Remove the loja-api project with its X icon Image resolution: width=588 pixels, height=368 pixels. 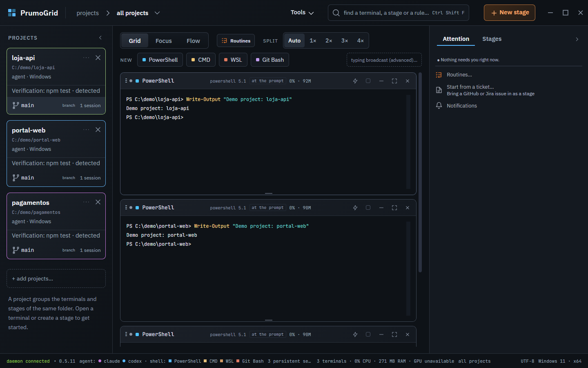[98, 58]
